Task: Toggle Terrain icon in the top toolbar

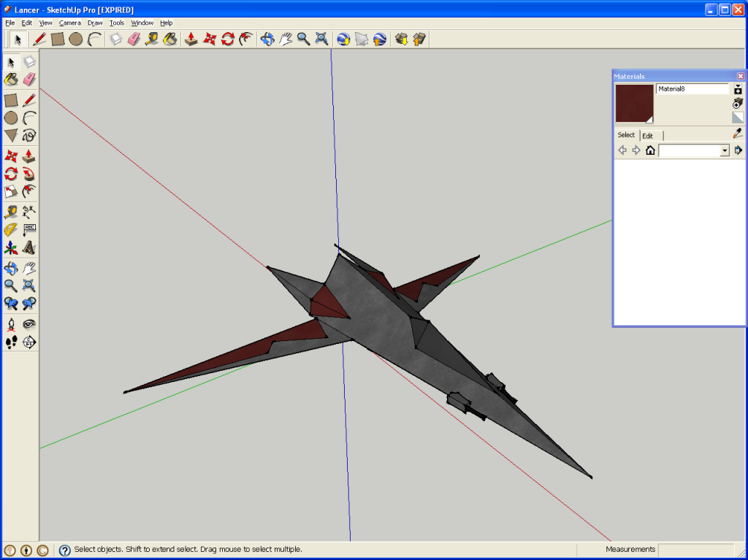Action: [362, 39]
